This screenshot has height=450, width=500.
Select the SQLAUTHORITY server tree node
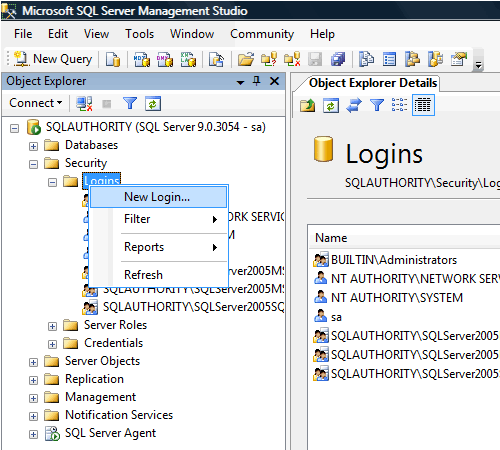tap(155, 127)
